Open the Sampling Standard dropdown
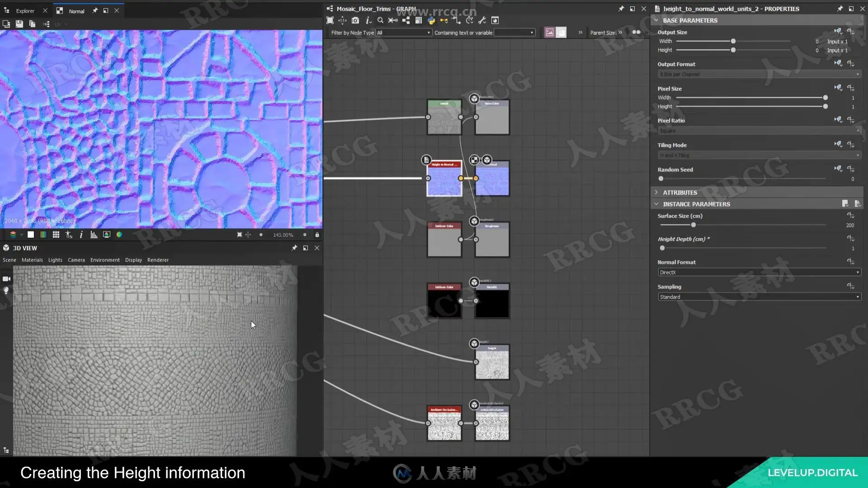Viewport: 868px width, 488px height. (759, 297)
